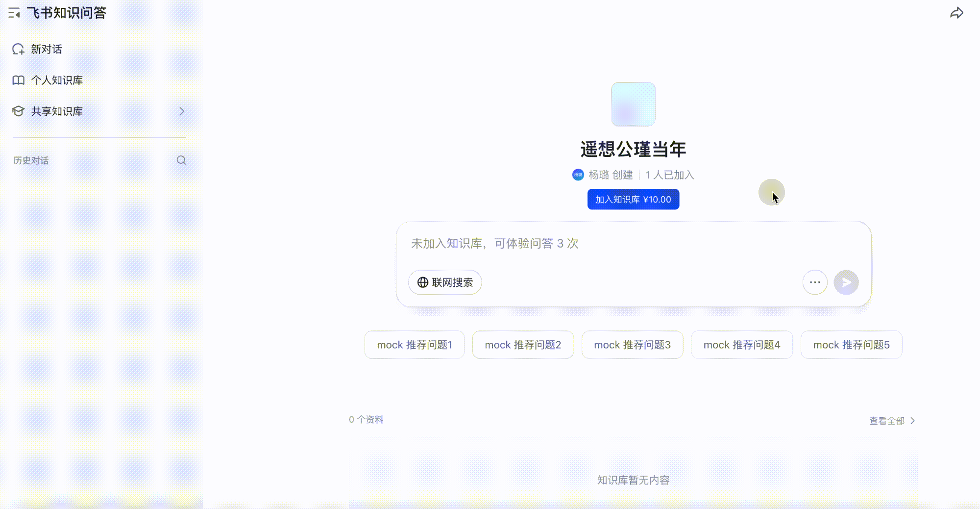Search history conversations with magnifier icon
The height and width of the screenshot is (509, 980).
181,160
